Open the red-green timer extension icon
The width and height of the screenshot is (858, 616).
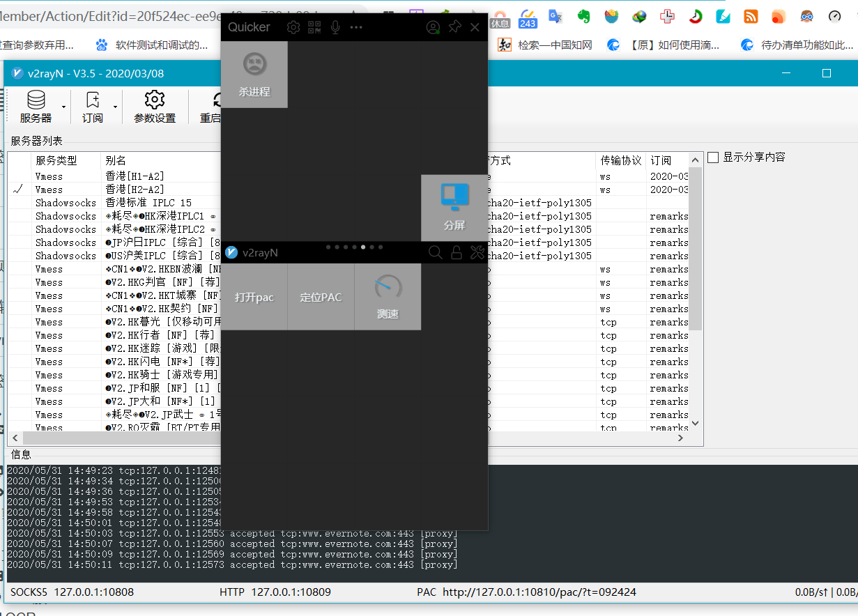[x=695, y=16]
